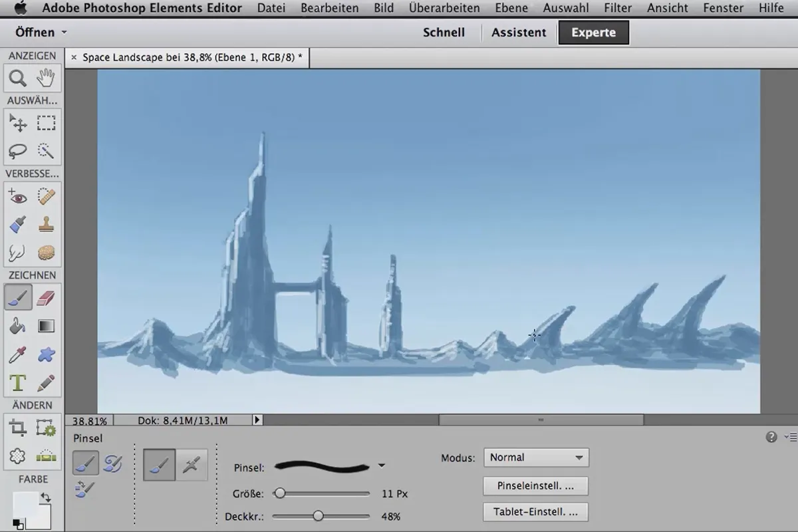
Task: Select the Quick Selection wand tool
Action: pos(46,151)
